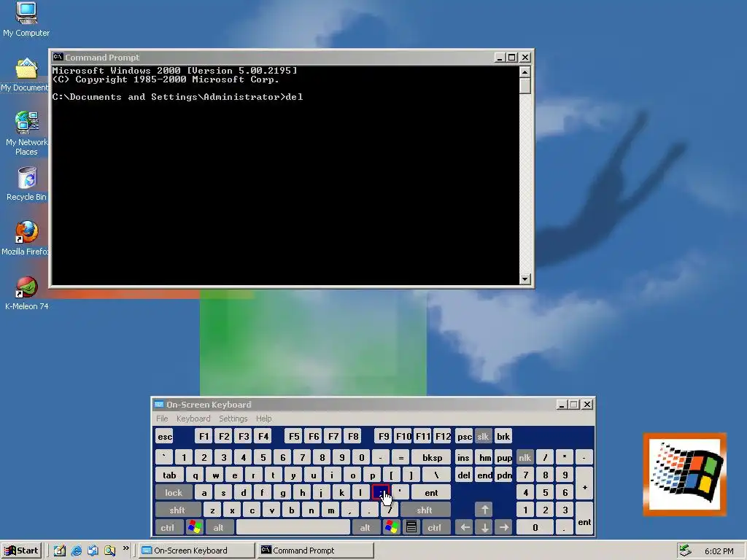Toggle the right alt key
747x560 pixels.
(365, 528)
